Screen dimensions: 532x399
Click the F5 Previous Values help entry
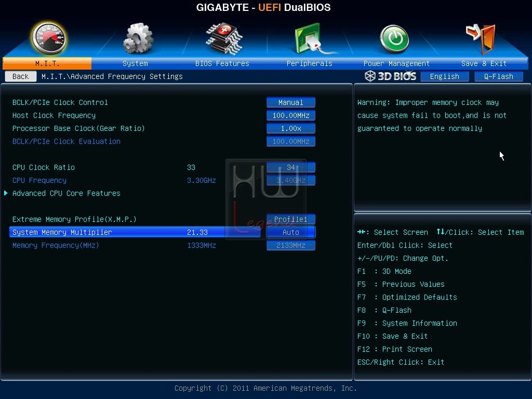click(401, 284)
